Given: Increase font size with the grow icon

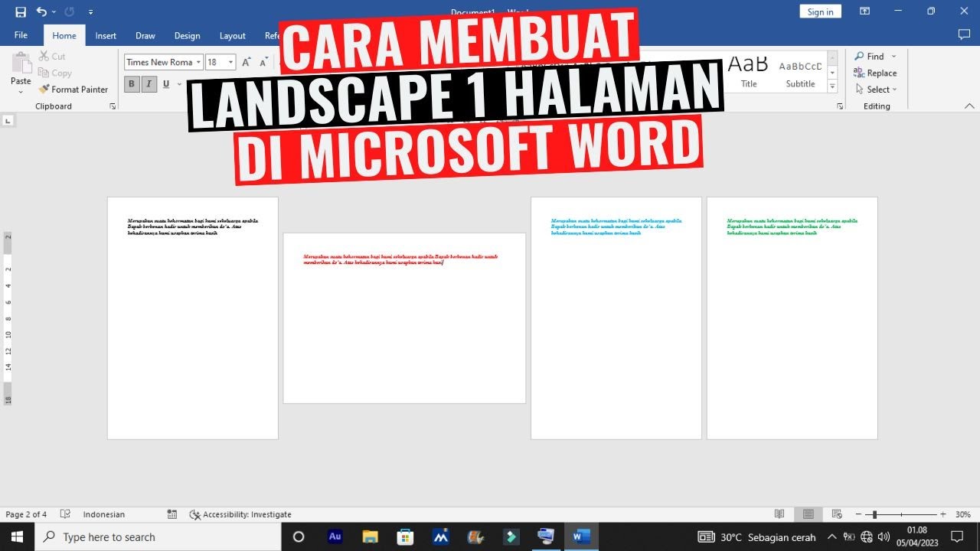Looking at the screenshot, I should pos(247,62).
